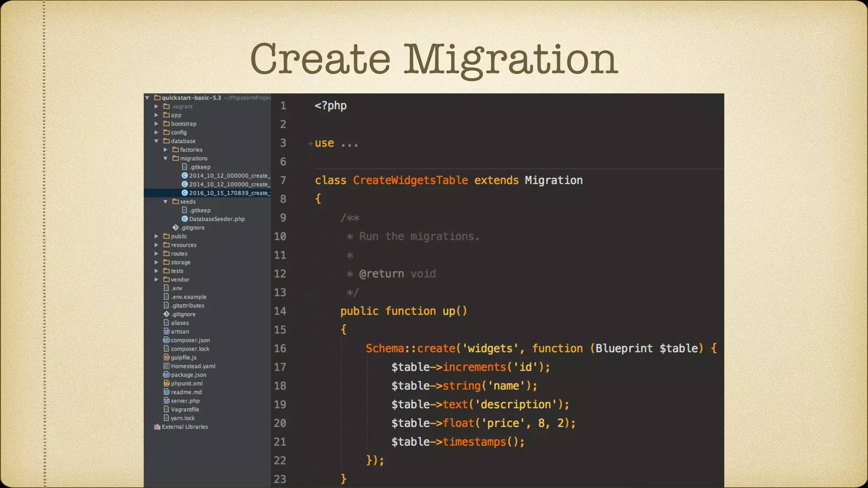Click the git icon of root .gitignore
This screenshot has height=488, width=868.
point(167,314)
